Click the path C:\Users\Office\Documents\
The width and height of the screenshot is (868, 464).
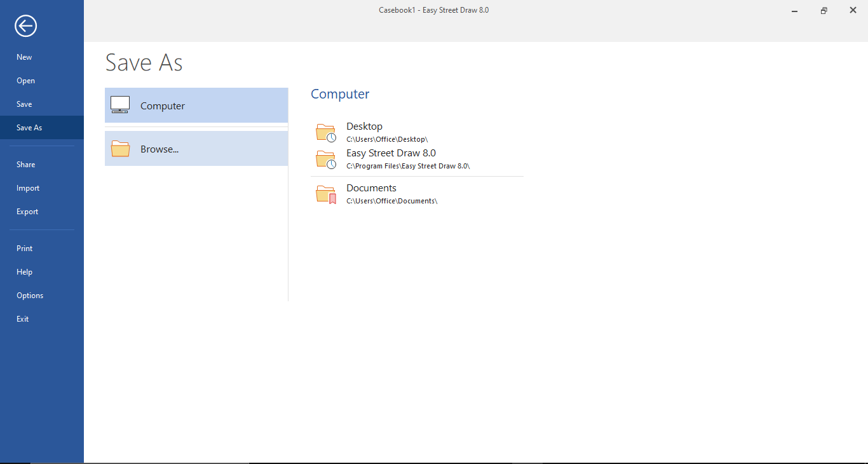(x=392, y=201)
